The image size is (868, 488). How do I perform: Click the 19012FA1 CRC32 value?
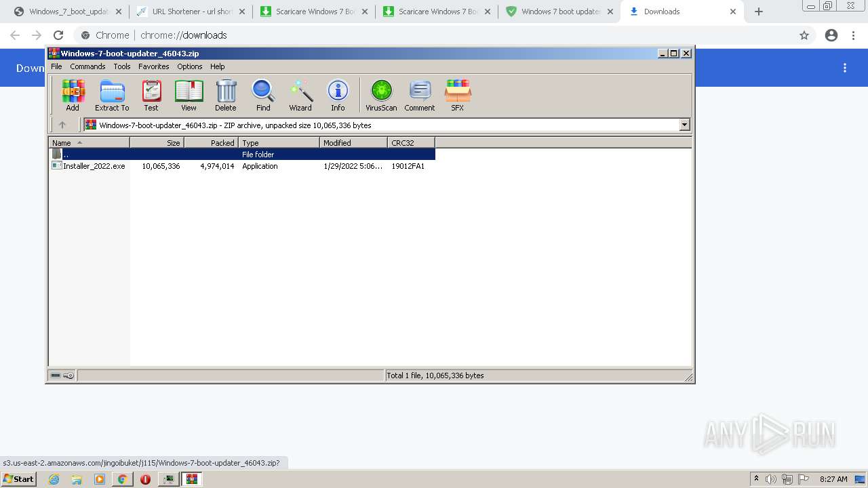click(408, 166)
